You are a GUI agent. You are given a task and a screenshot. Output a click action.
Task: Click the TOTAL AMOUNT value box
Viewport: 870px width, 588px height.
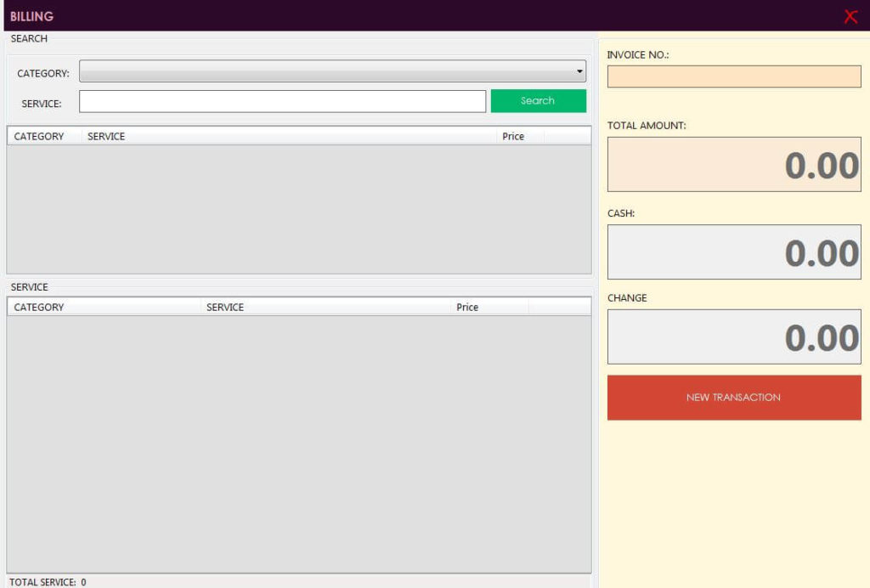coord(734,164)
